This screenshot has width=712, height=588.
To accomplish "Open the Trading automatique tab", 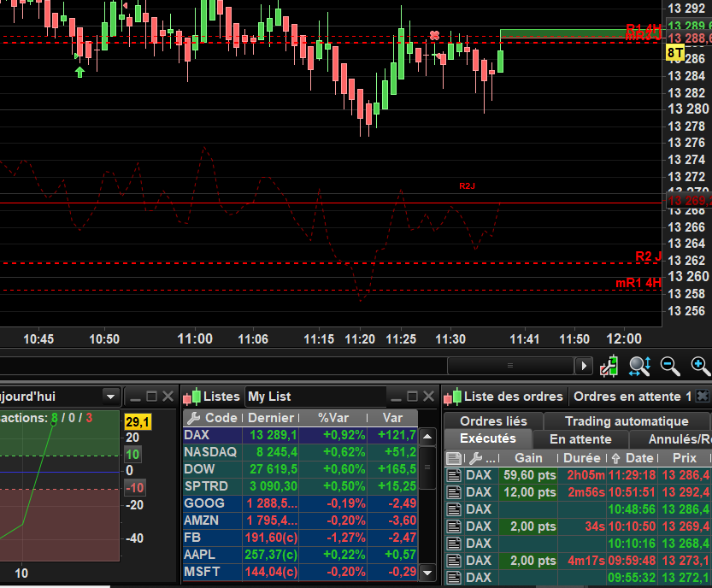I will pos(626,420).
